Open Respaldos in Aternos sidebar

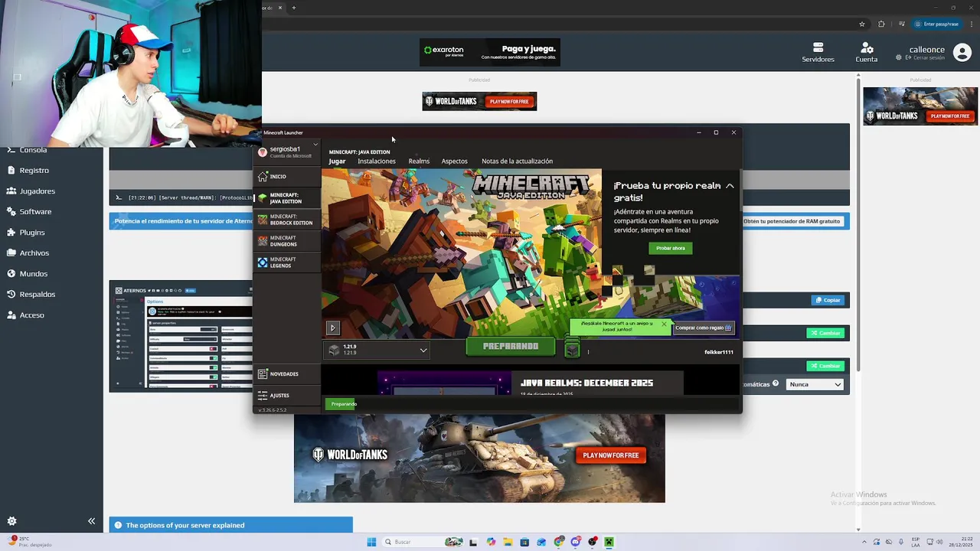coord(37,295)
